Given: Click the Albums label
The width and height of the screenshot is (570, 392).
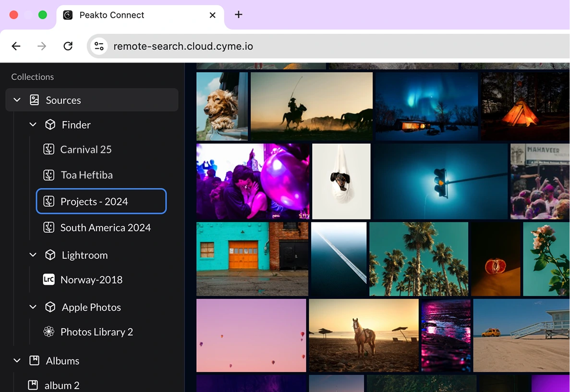Looking at the screenshot, I should pyautogui.click(x=62, y=360).
